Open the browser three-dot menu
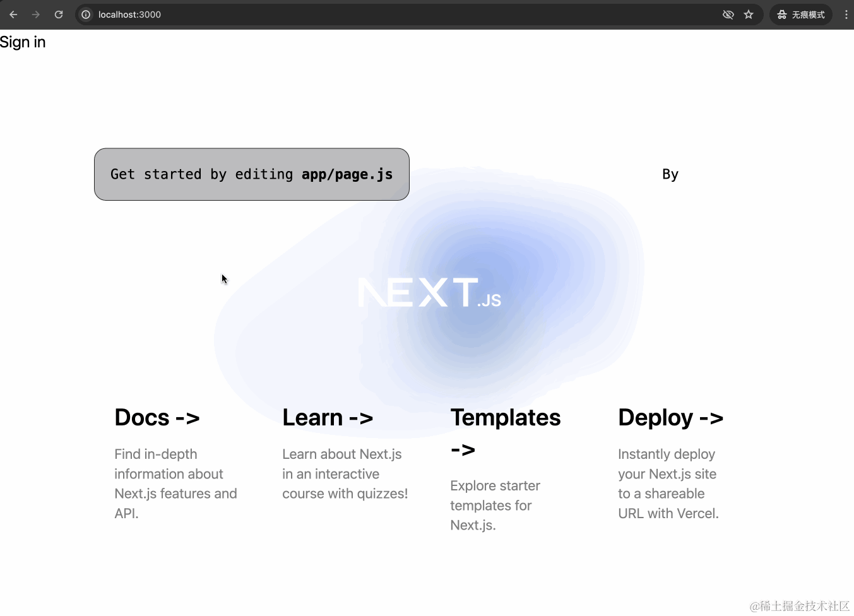The height and width of the screenshot is (616, 854). [x=846, y=15]
